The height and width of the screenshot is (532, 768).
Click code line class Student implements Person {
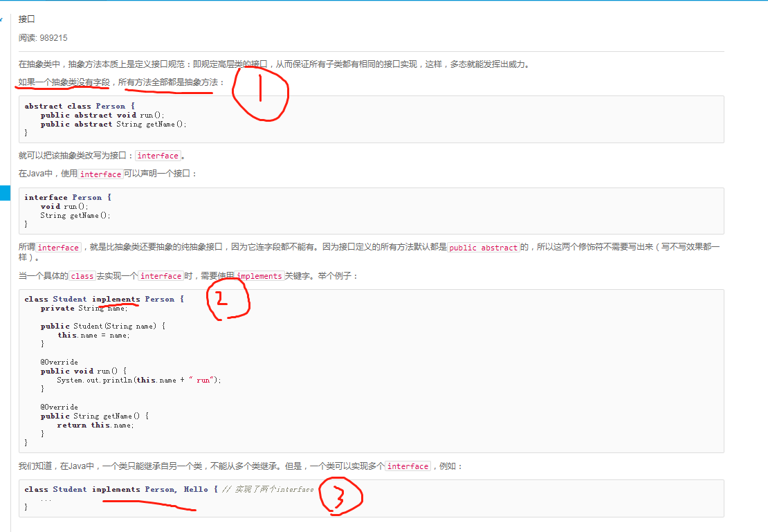click(x=104, y=300)
